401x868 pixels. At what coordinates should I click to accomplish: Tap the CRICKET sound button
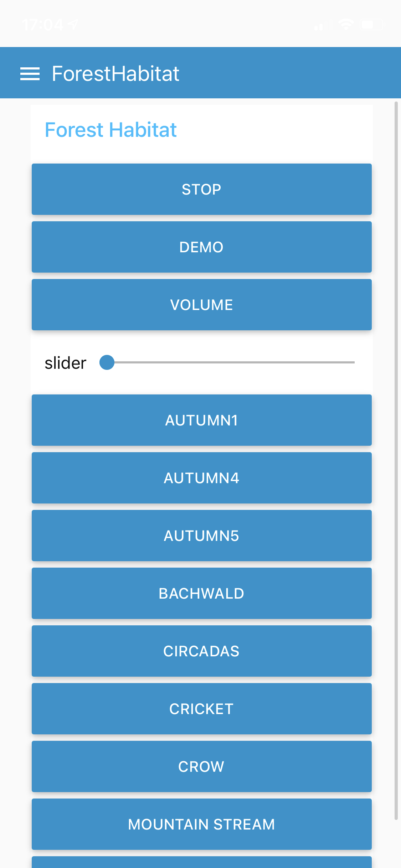pyautogui.click(x=202, y=709)
